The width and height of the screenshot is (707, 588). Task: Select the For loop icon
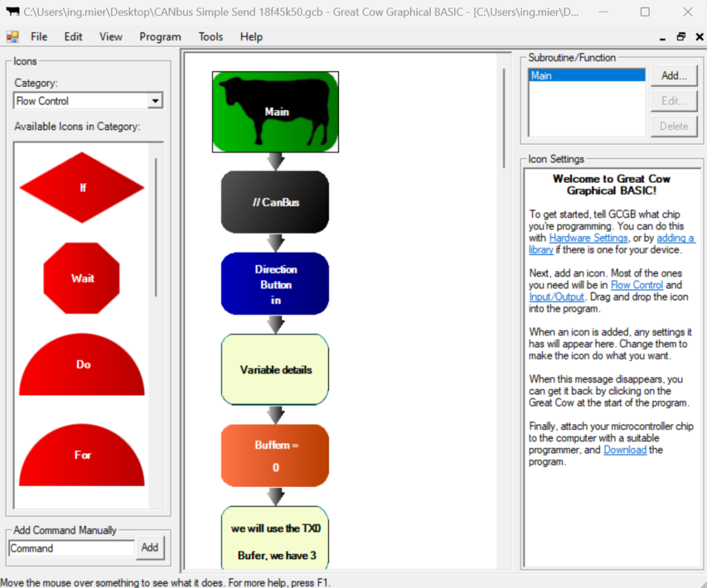81,455
